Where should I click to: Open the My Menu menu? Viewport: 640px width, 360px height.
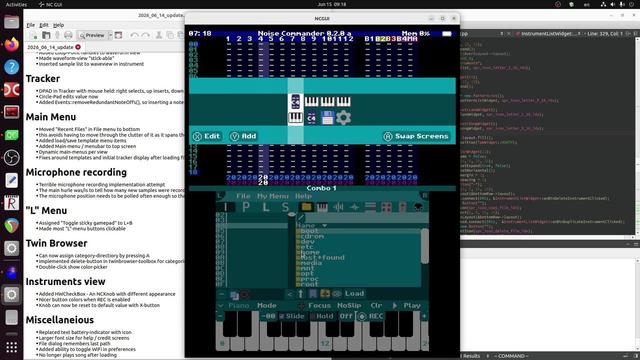tap(273, 196)
